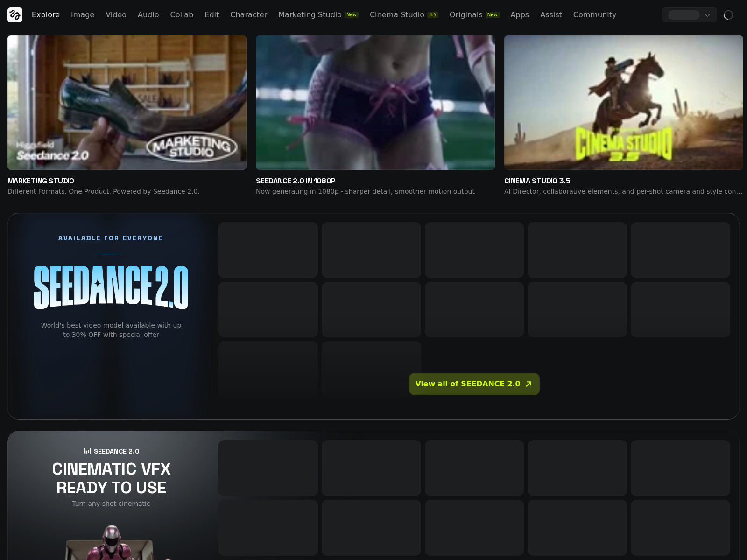Open the Audio section

(x=148, y=15)
